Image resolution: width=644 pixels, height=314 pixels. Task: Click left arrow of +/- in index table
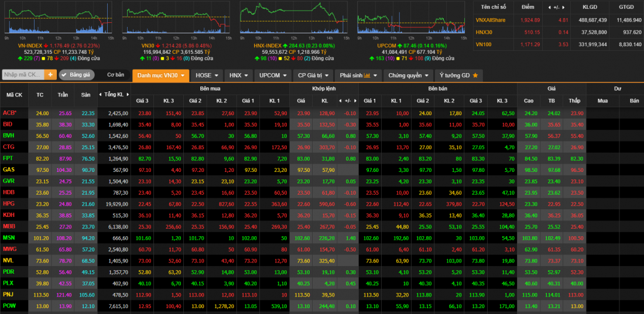click(x=549, y=7)
